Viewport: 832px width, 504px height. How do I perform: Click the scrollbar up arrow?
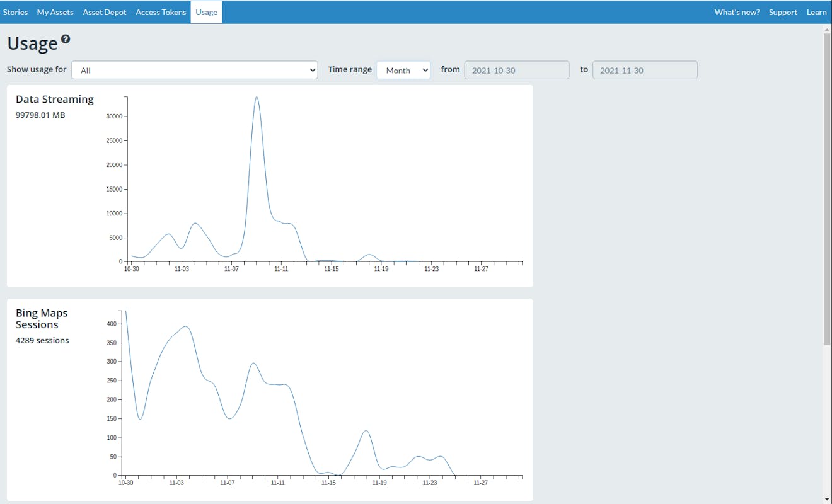tap(827, 28)
